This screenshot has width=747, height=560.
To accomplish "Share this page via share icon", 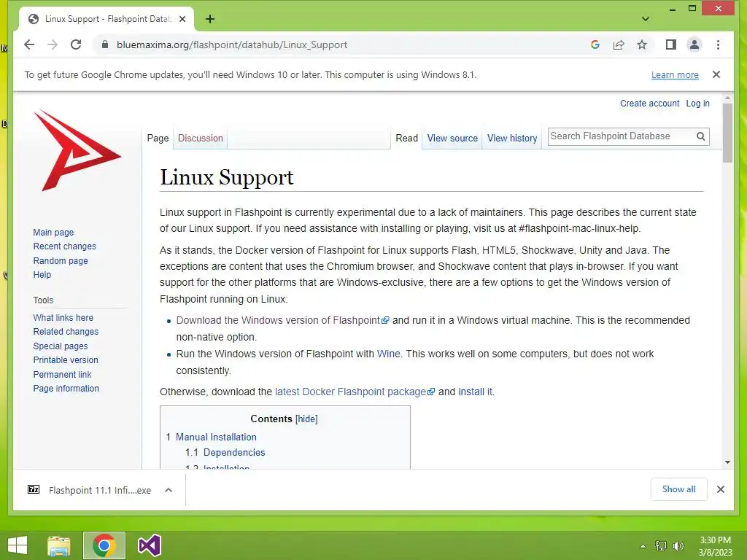I will [x=619, y=44].
